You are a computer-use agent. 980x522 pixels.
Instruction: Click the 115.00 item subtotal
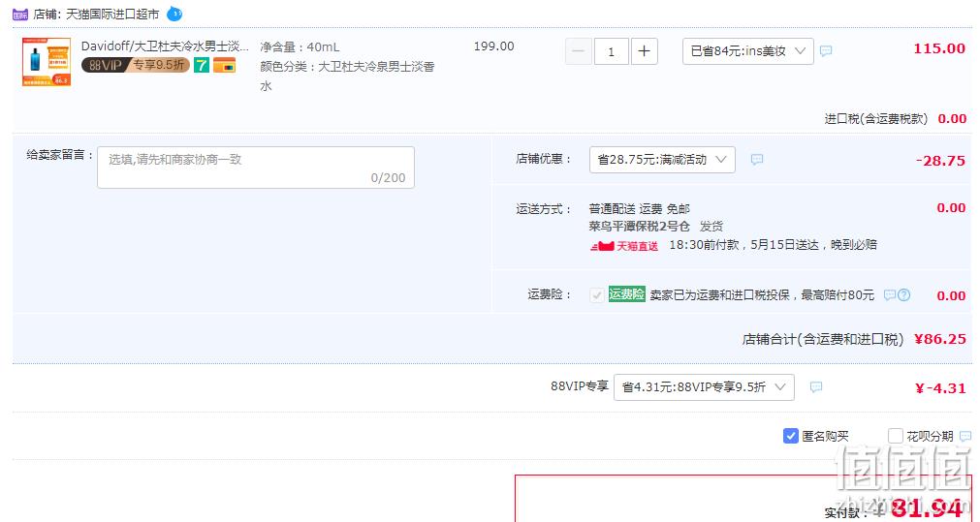pyautogui.click(x=939, y=48)
